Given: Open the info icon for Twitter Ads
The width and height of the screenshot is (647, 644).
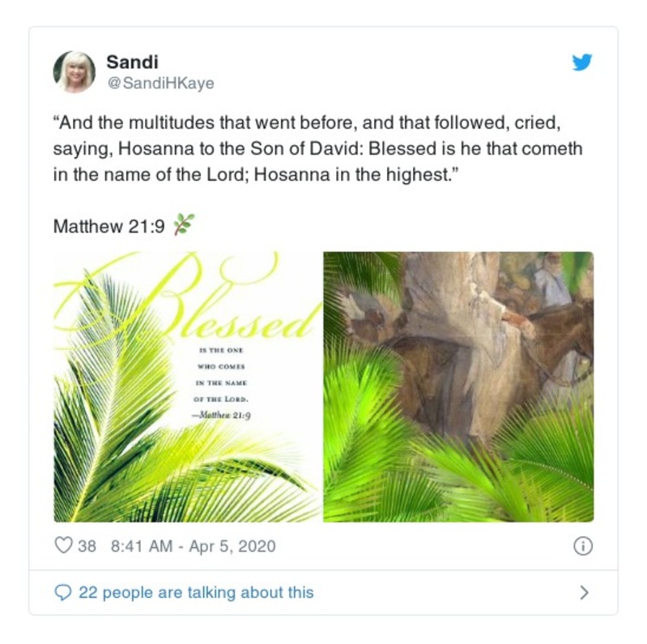Looking at the screenshot, I should (x=582, y=546).
